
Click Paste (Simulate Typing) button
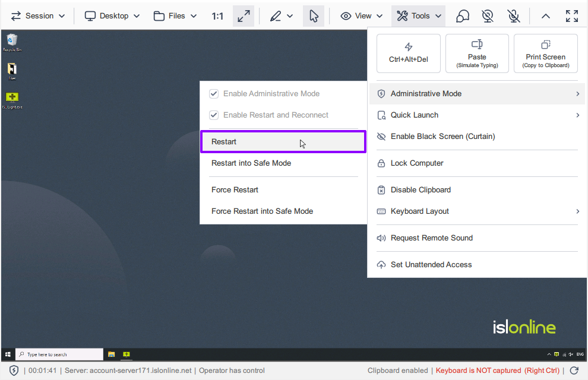[477, 53]
